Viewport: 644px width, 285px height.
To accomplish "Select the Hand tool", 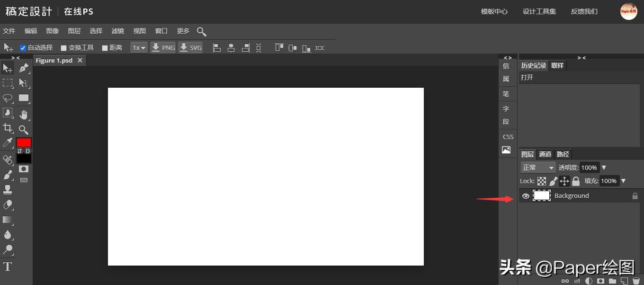I will click(x=24, y=114).
